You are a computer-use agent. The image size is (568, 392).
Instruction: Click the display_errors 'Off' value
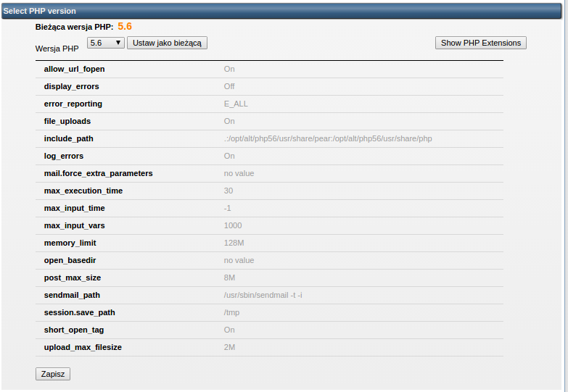tap(229, 86)
